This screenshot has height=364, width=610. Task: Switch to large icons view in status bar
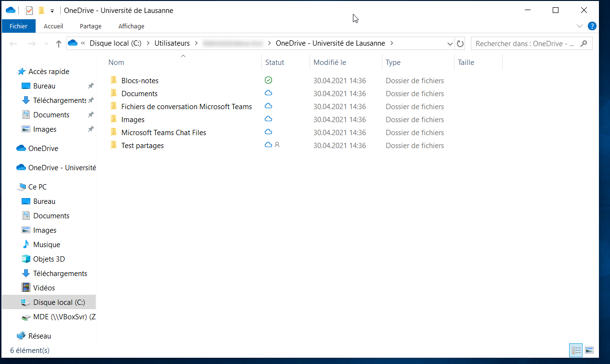[x=589, y=350]
